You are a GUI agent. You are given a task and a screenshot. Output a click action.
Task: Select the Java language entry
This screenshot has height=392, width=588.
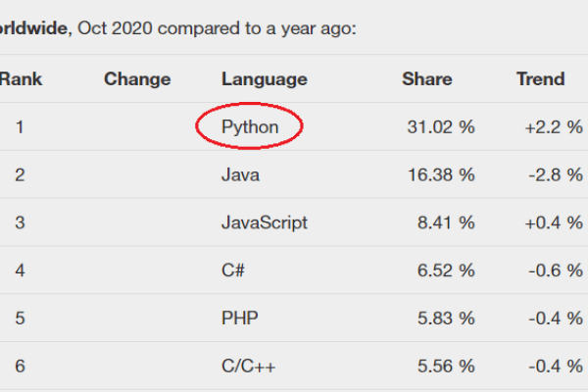click(240, 175)
